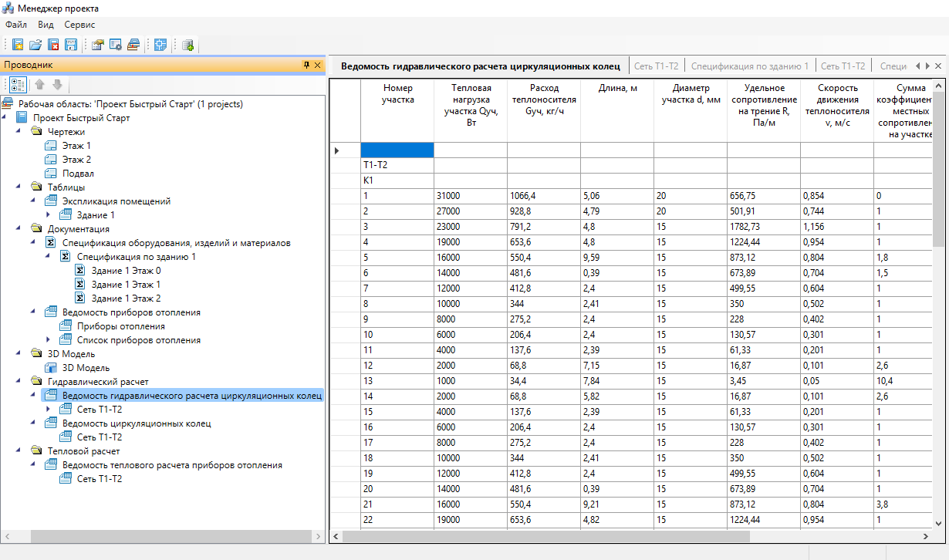Viewport: 949px width, 560px height.
Task: Open the Сервис menu
Action: point(79,25)
